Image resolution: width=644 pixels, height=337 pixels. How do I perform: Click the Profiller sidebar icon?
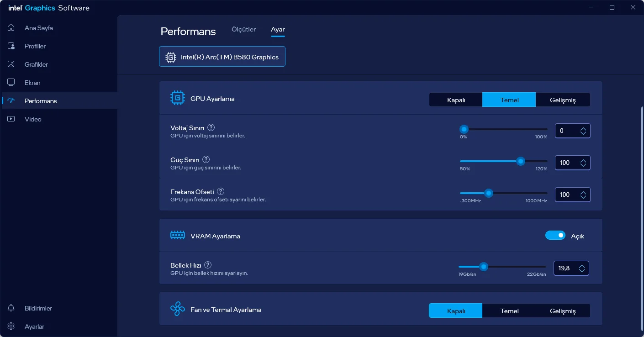pyautogui.click(x=11, y=46)
